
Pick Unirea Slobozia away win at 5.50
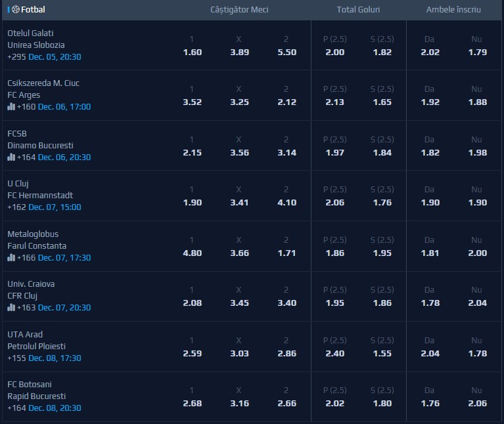[286, 52]
